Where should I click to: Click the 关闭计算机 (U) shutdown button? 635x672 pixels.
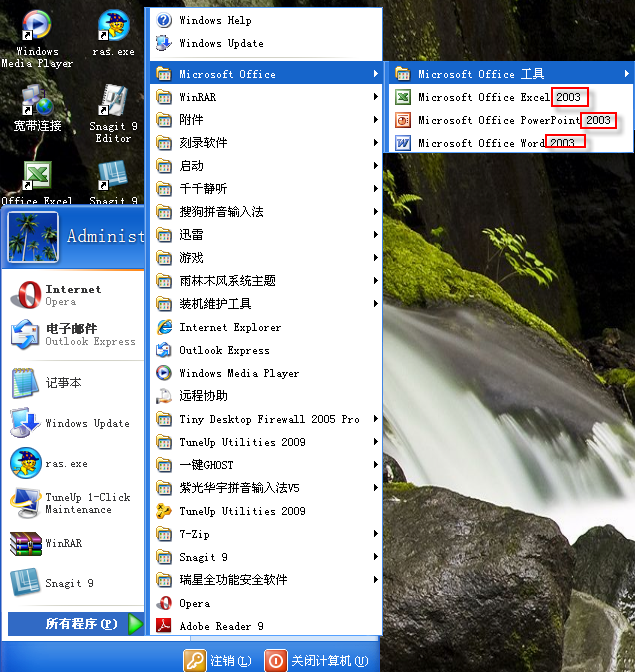click(317, 661)
